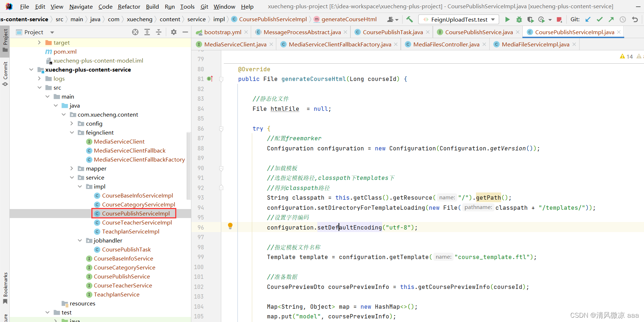
Task: Rollback changes with undo arrow icon
Action: point(635,19)
